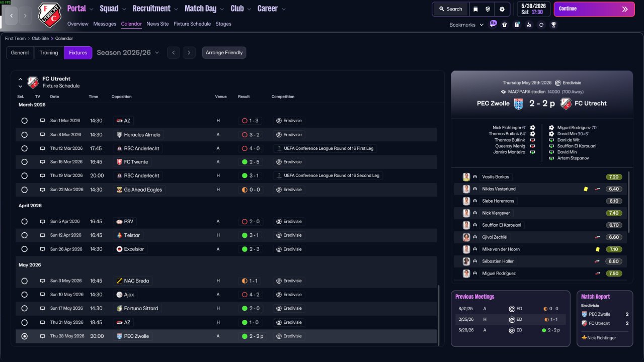
Task: Click the shirt icon in bookmarks bar
Action: point(505,25)
